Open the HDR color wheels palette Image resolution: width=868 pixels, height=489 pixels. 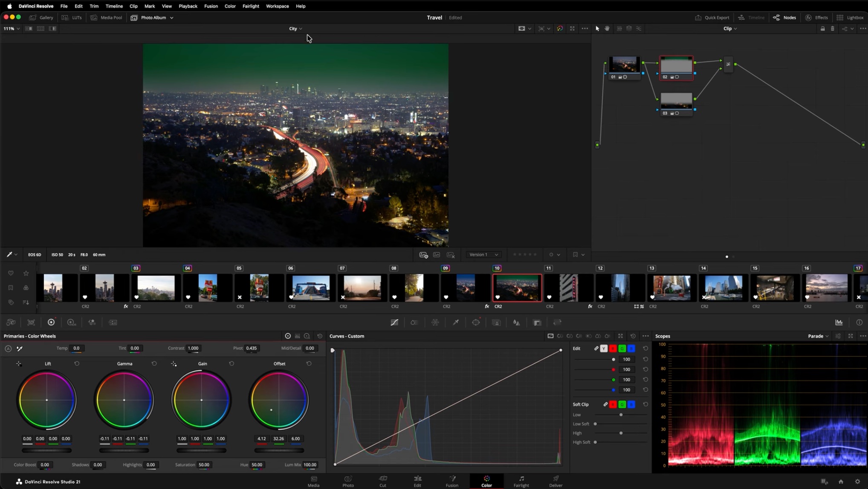pyautogui.click(x=72, y=322)
